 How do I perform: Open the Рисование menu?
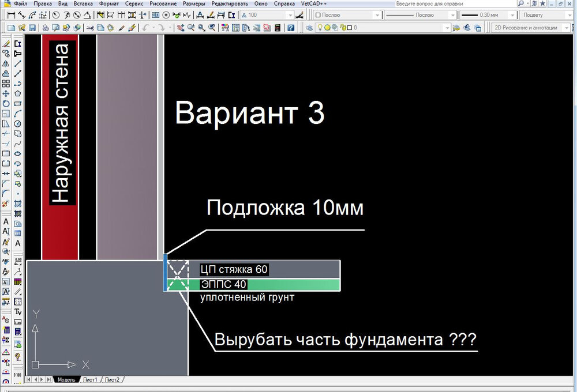pos(162,3)
